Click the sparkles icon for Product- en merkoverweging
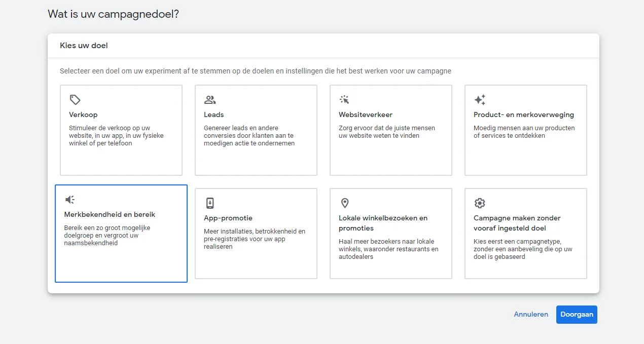This screenshot has height=344, width=644. (480, 100)
